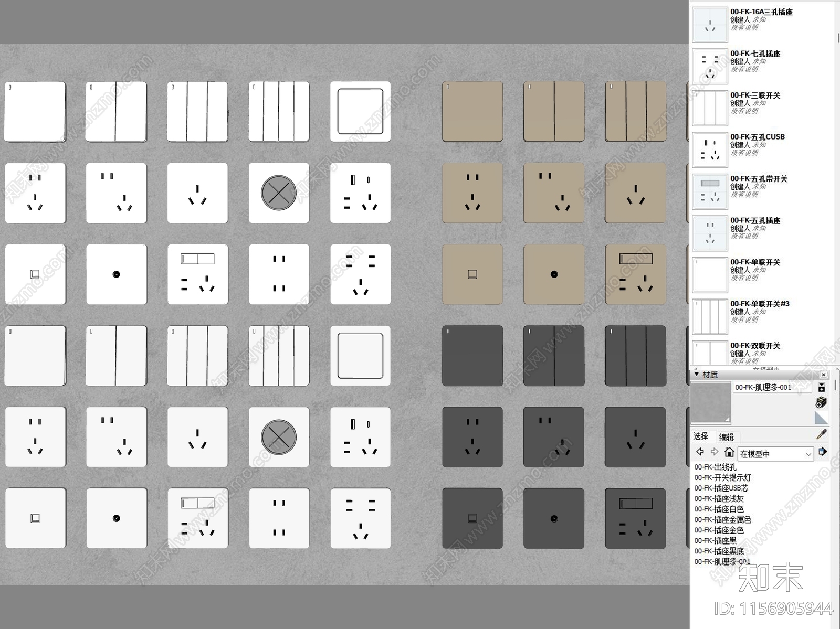This screenshot has width=840, height=629.
Task: Select the dark gray double-gang switch model
Action: (554, 356)
